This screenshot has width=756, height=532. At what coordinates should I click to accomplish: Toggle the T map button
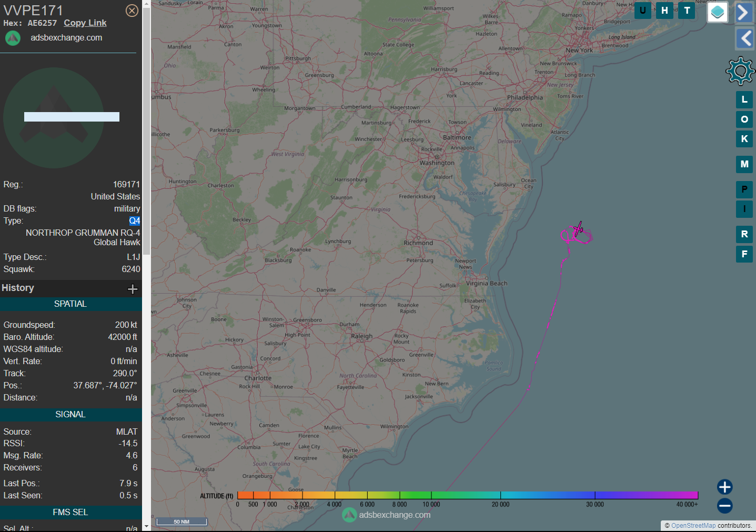point(687,11)
